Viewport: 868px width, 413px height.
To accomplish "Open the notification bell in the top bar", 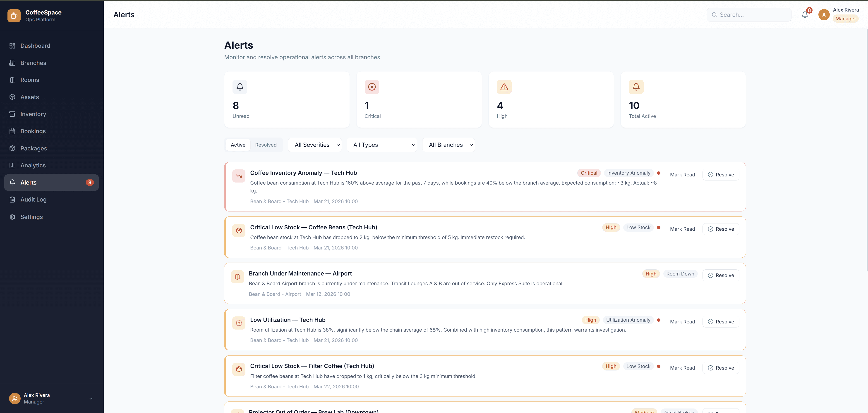I will coord(805,14).
